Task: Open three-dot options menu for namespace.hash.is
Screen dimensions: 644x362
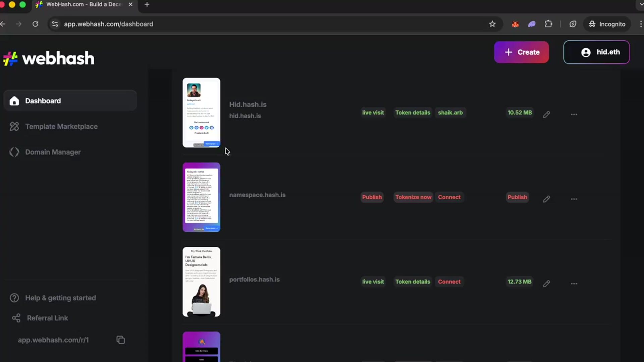Action: point(574,199)
